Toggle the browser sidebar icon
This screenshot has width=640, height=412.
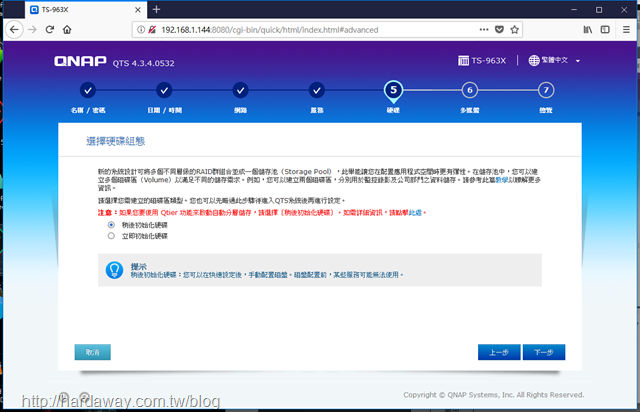coord(605,29)
